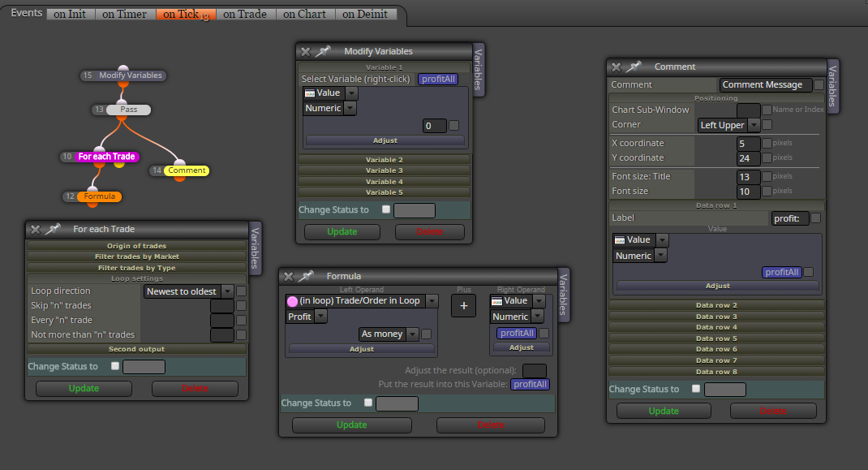
Task: Click Update in Comment panel
Action: click(x=664, y=411)
